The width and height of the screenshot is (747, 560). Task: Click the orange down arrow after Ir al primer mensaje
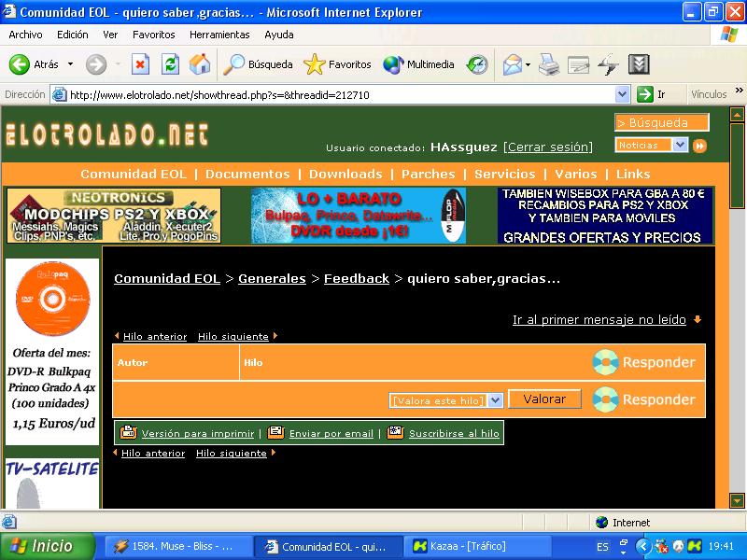point(698,319)
